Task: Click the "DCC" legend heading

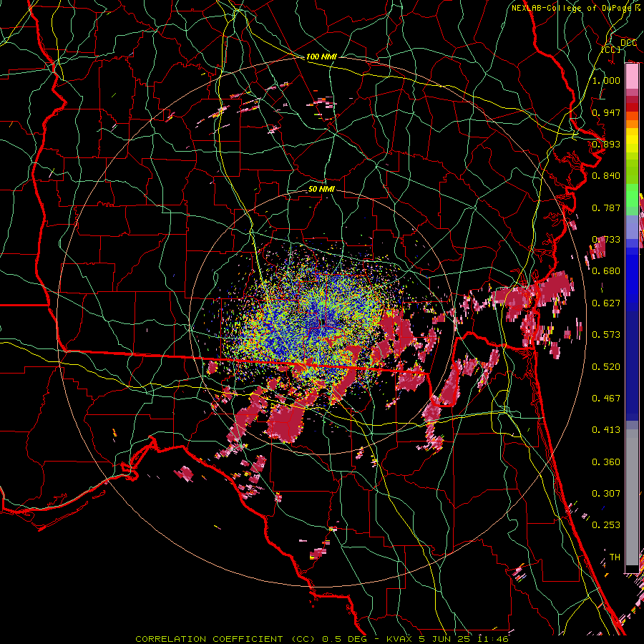Action: 628,42
